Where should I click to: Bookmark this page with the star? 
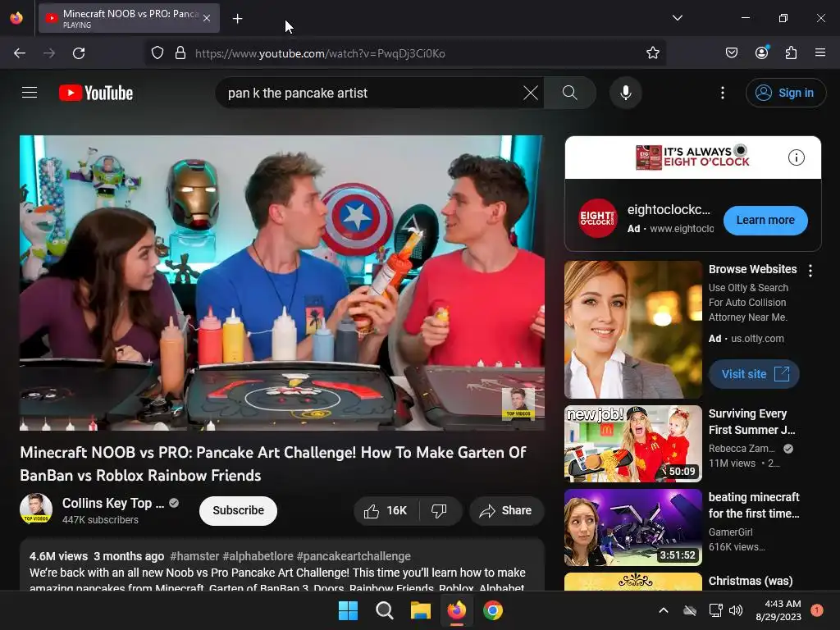click(652, 52)
